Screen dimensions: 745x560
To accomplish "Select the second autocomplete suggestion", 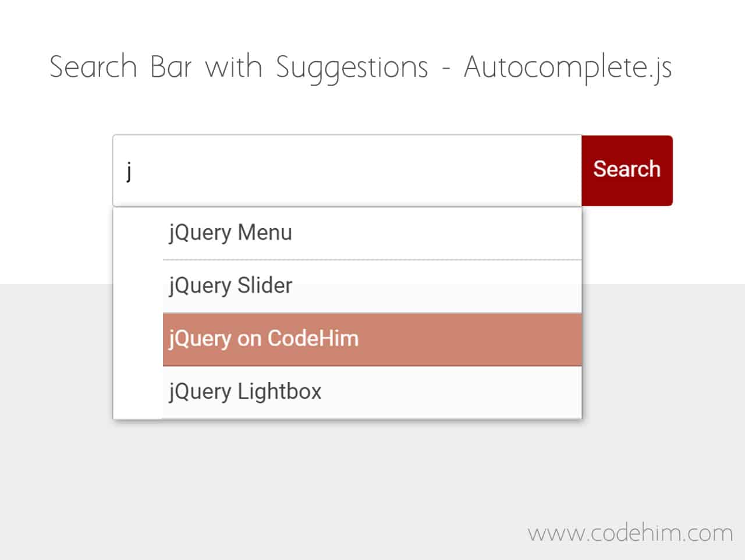I will click(229, 285).
